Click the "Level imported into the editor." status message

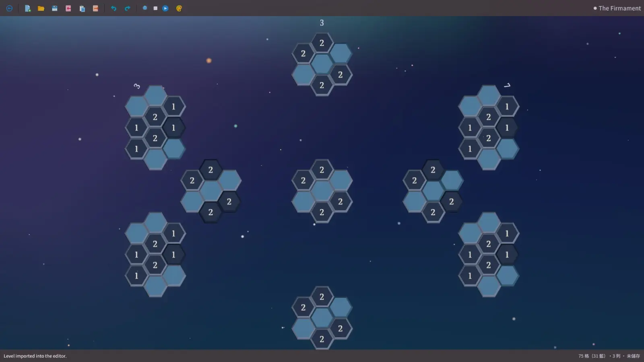pyautogui.click(x=35, y=356)
